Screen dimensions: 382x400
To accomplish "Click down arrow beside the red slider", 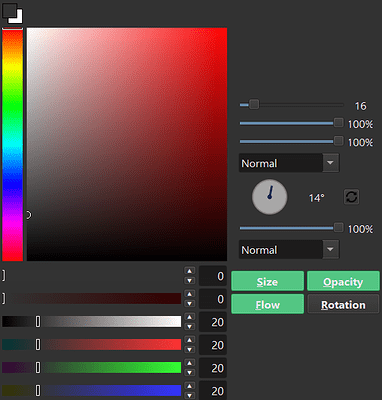I will (190, 350).
